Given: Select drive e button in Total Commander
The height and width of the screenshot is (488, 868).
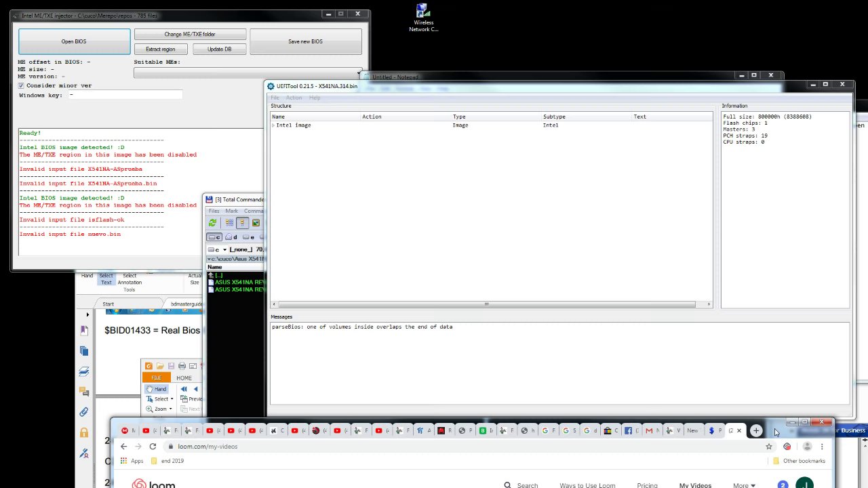Looking at the screenshot, I should click(249, 237).
